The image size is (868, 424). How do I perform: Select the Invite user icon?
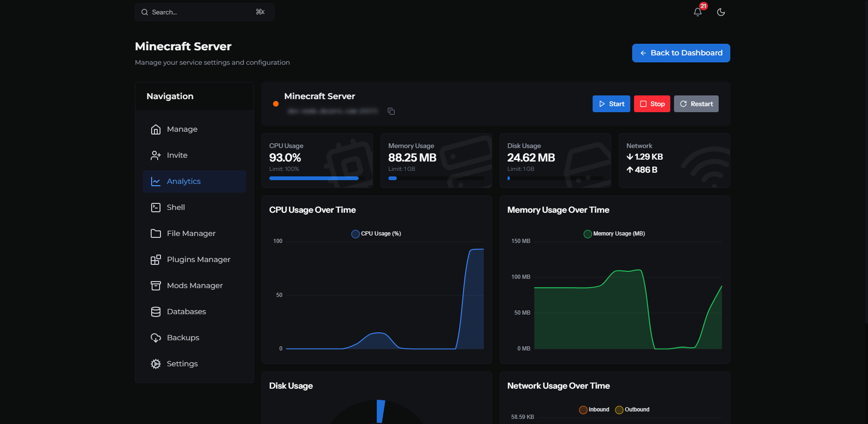coord(156,155)
